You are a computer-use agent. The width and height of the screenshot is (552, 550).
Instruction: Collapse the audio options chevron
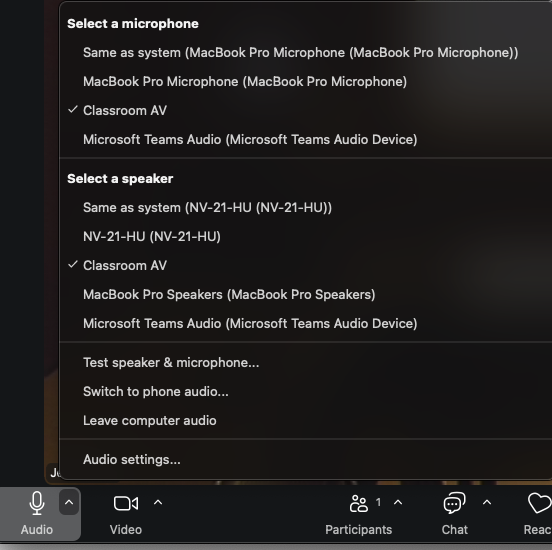[x=69, y=502]
